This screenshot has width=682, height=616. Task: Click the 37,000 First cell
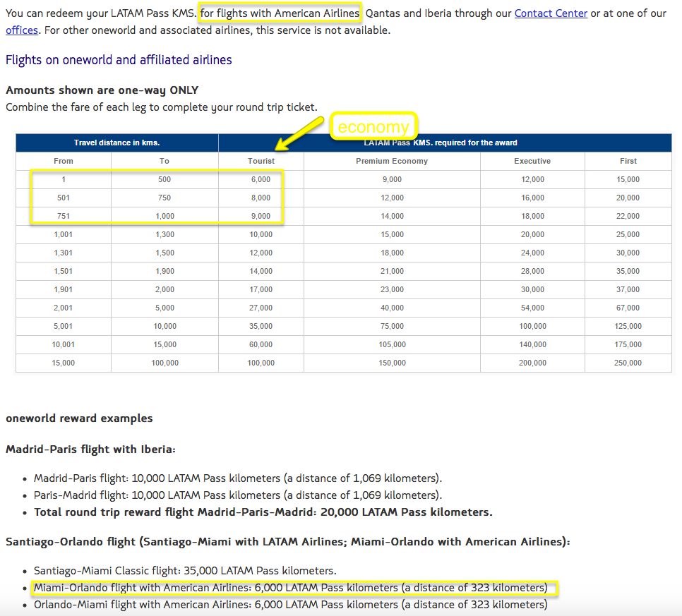(628, 289)
